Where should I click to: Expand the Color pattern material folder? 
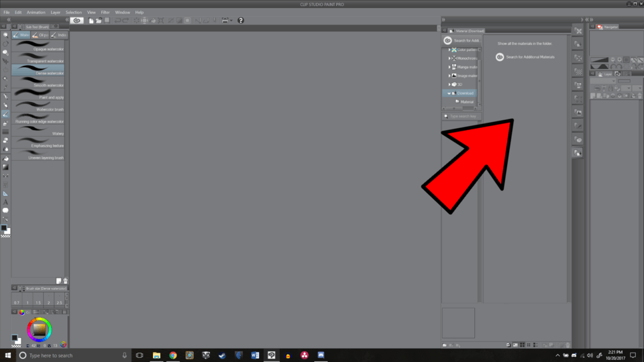(x=449, y=50)
